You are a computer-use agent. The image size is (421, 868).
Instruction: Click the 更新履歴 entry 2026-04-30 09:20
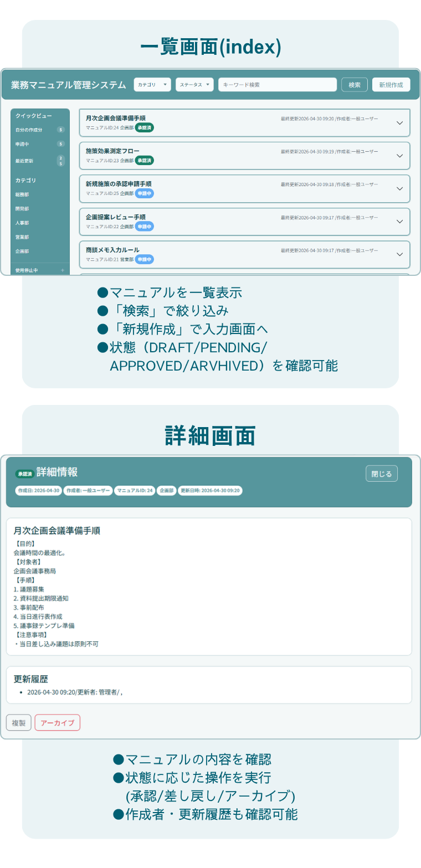click(x=75, y=692)
